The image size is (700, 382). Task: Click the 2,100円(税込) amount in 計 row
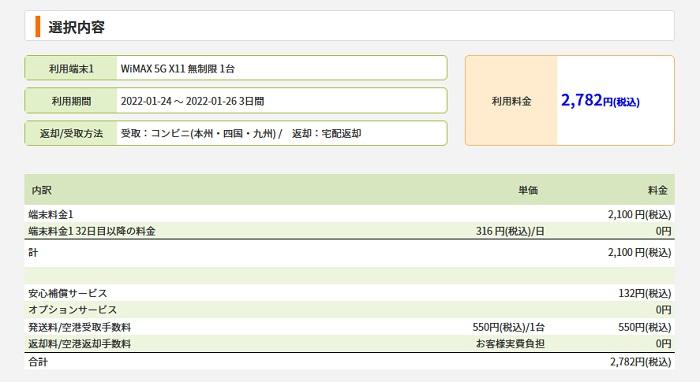639,253
